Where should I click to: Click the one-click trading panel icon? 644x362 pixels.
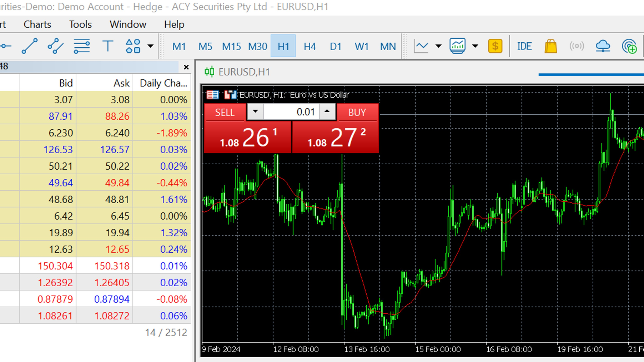[x=230, y=95]
